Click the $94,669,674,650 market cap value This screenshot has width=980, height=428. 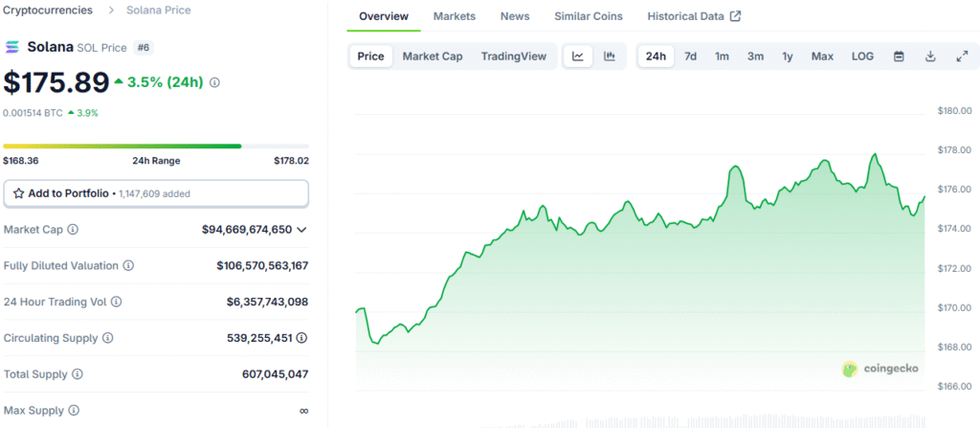pos(247,230)
